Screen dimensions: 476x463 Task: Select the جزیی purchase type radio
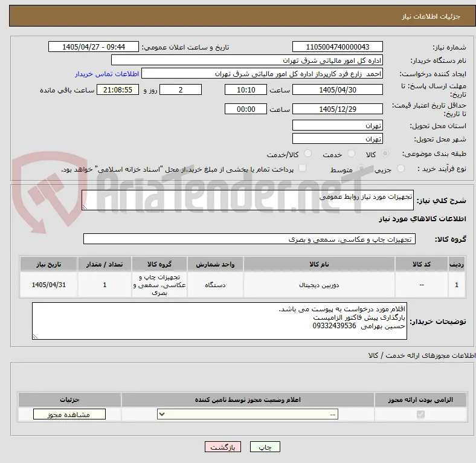click(400, 169)
